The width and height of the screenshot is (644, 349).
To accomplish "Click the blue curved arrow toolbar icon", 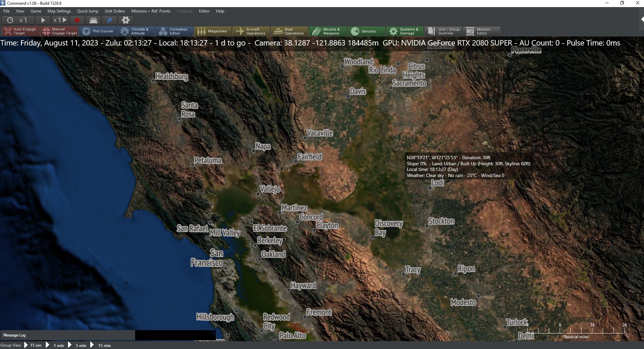I will coord(109,20).
